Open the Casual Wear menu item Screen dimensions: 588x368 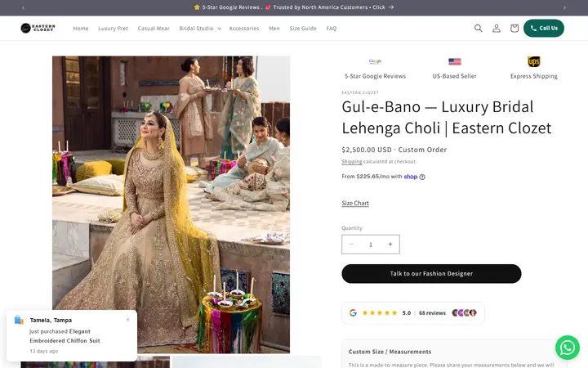click(x=154, y=28)
